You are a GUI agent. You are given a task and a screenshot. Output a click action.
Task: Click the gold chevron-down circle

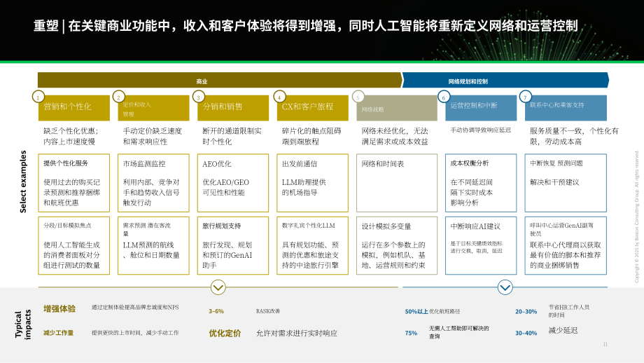point(218,287)
